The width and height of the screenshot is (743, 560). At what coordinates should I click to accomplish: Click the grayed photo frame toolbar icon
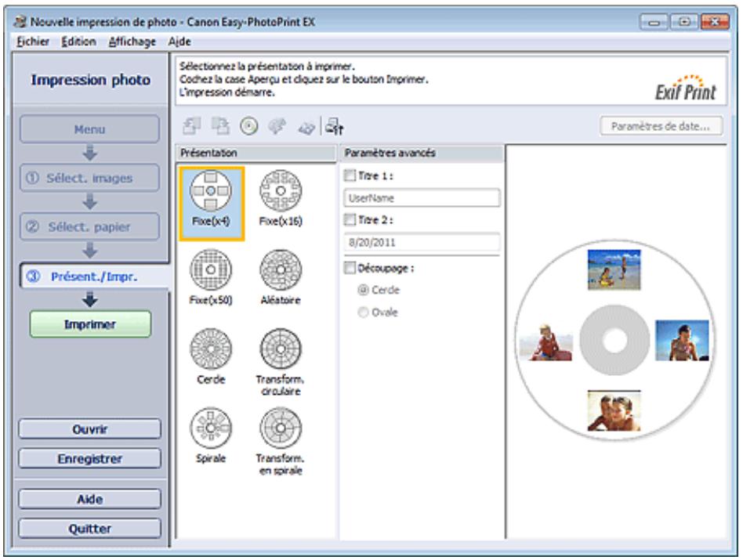coord(306,128)
